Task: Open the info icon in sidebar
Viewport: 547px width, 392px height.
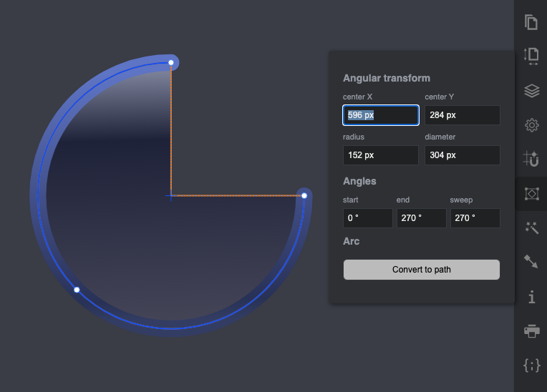Action: tap(531, 296)
